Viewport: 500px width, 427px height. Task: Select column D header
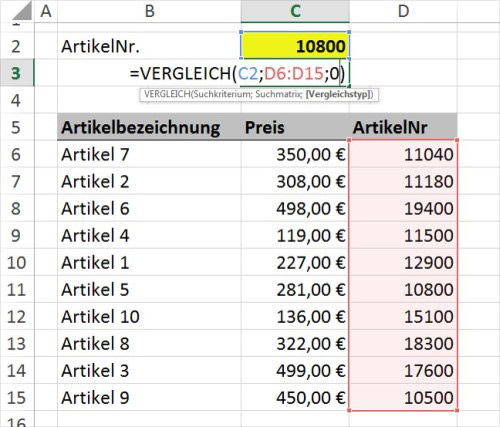[403, 11]
